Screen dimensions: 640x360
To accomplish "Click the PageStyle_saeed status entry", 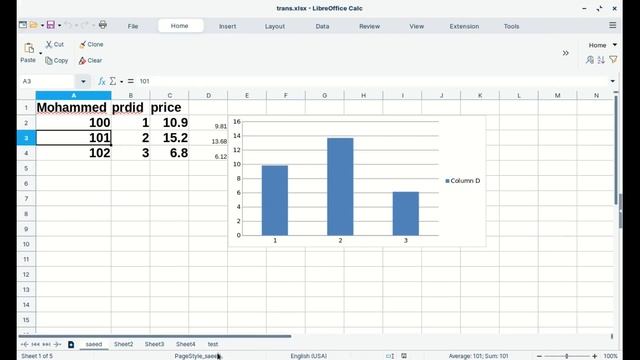I will click(197, 356).
